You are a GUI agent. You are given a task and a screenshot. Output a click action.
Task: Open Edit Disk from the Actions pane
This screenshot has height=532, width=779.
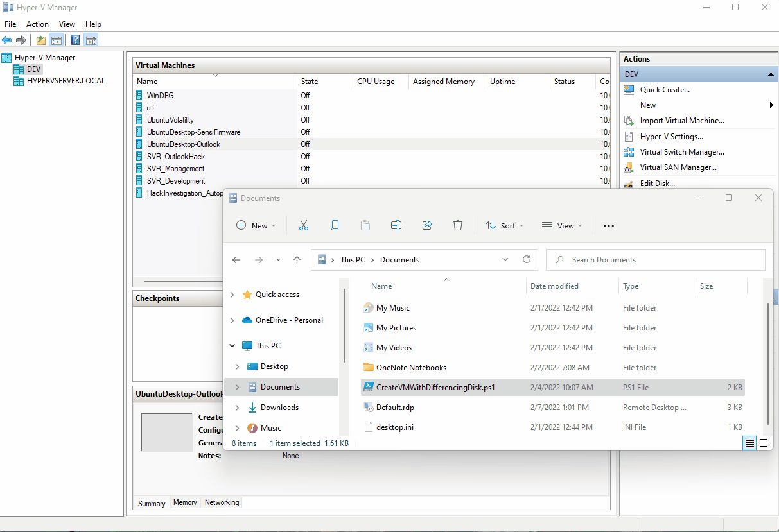click(x=658, y=183)
